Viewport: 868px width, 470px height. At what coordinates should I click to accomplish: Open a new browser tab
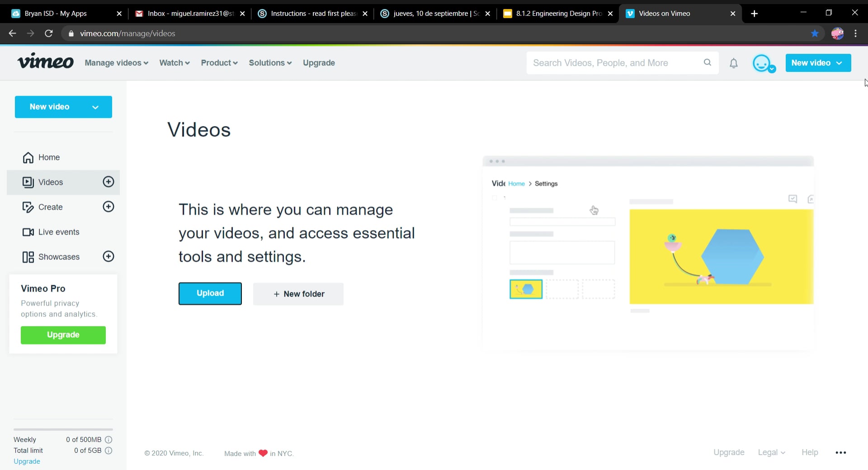click(754, 14)
